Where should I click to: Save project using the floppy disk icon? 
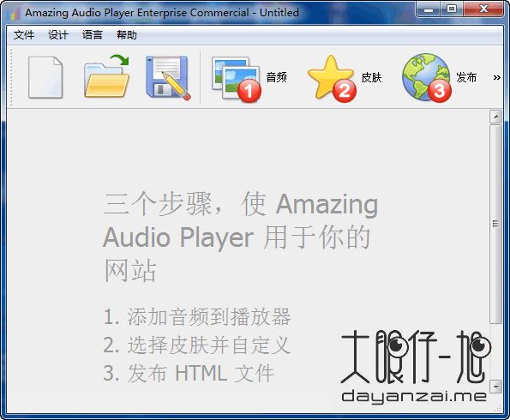click(168, 77)
